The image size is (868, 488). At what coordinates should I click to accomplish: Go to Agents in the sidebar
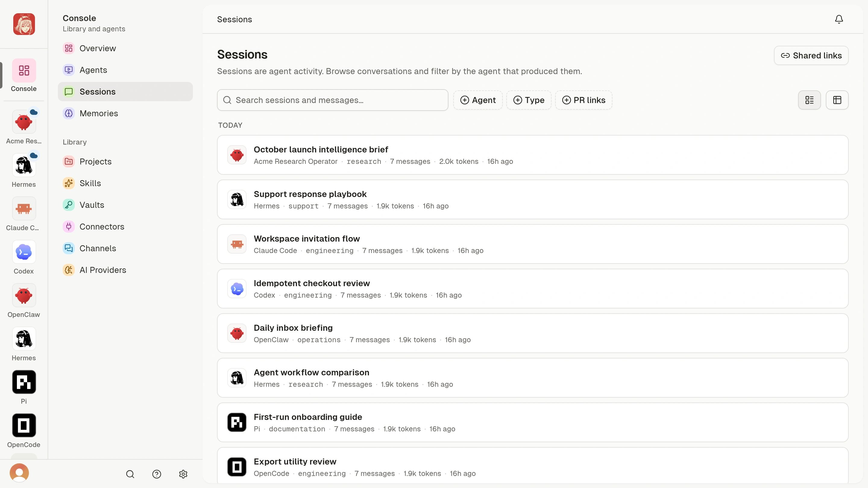pos(125,70)
